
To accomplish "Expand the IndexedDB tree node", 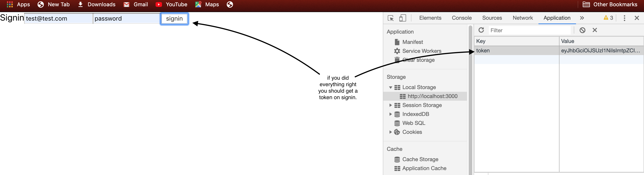I will (x=390, y=114).
